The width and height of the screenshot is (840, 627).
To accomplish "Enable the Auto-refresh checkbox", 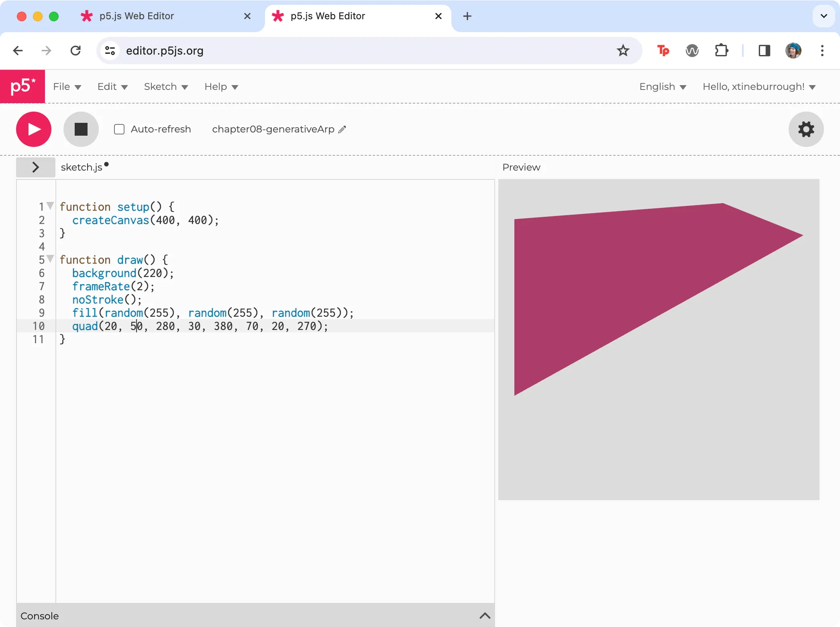I will (x=119, y=129).
